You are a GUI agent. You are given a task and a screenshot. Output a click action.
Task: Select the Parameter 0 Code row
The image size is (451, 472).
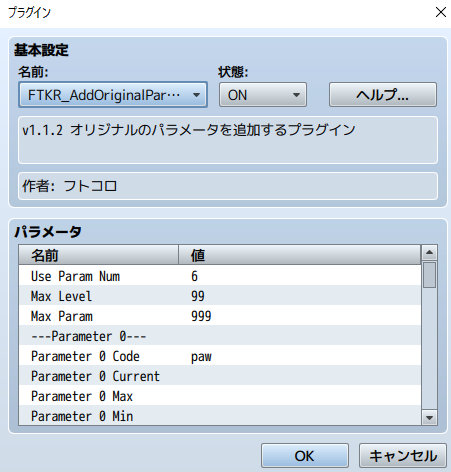pyautogui.click(x=220, y=356)
